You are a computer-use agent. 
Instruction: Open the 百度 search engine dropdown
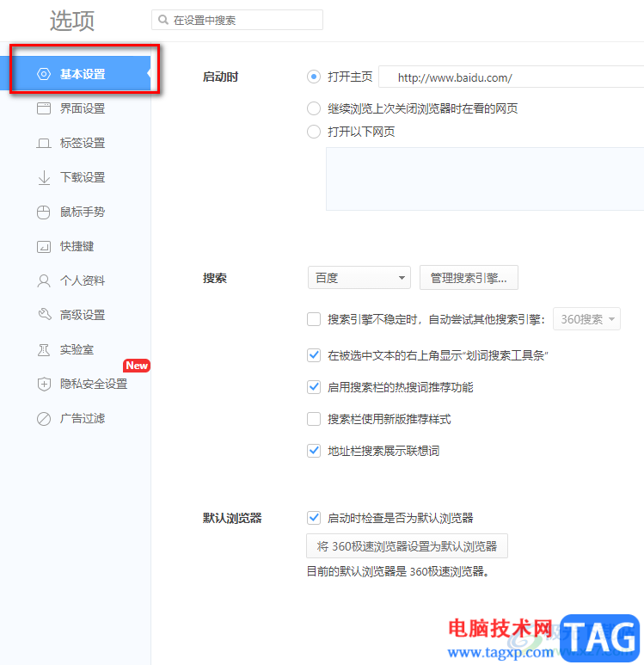(359, 278)
